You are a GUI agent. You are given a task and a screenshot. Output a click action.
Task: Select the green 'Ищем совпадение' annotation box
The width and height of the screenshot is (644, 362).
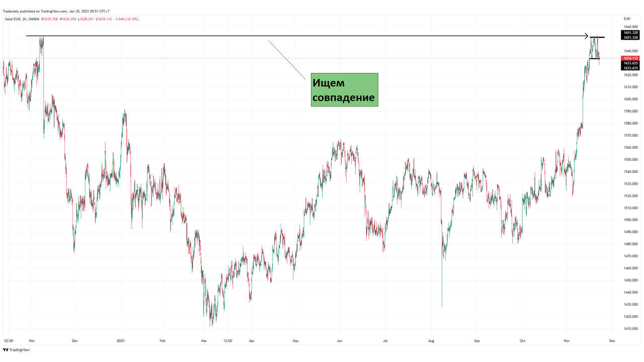(x=344, y=89)
